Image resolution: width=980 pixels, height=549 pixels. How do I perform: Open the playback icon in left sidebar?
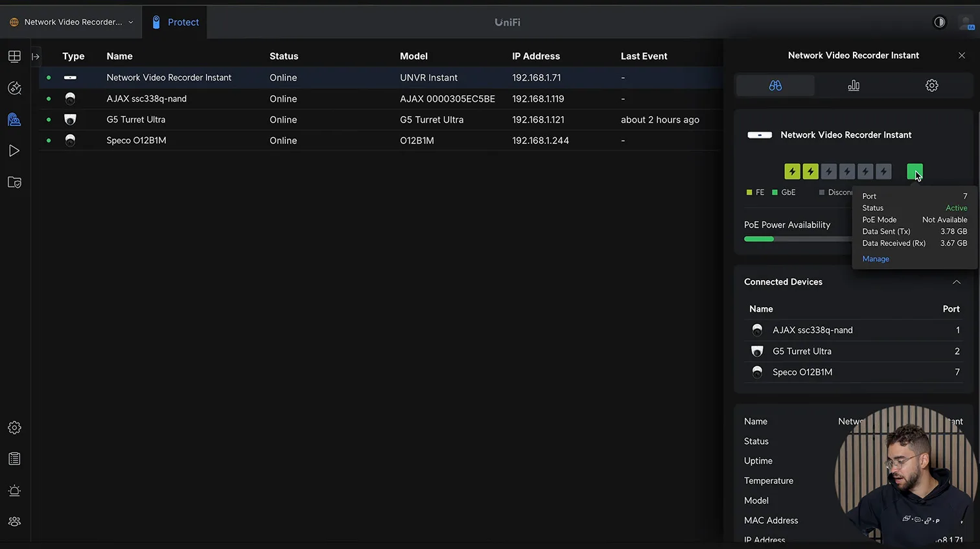pyautogui.click(x=14, y=151)
